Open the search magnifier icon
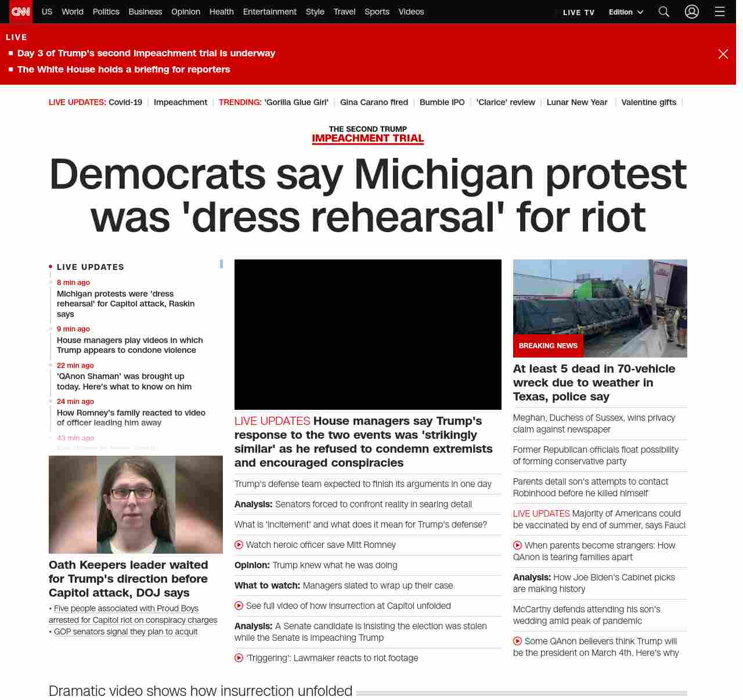 [664, 12]
